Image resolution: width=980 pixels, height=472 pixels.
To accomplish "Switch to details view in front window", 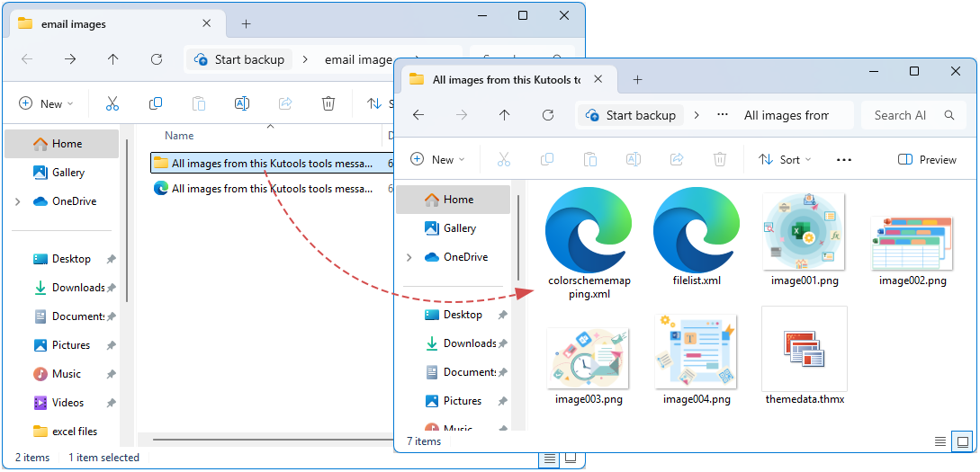I will tap(940, 441).
